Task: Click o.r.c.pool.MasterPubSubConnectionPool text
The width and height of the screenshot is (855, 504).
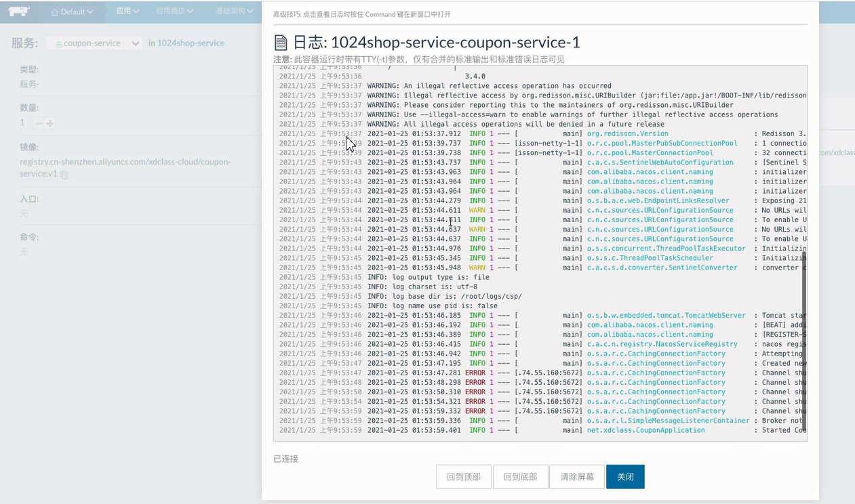Action: 662,144
